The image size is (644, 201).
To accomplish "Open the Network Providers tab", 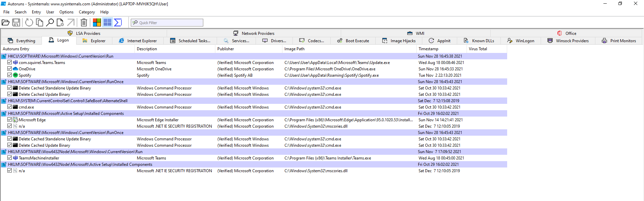I will click(254, 33).
